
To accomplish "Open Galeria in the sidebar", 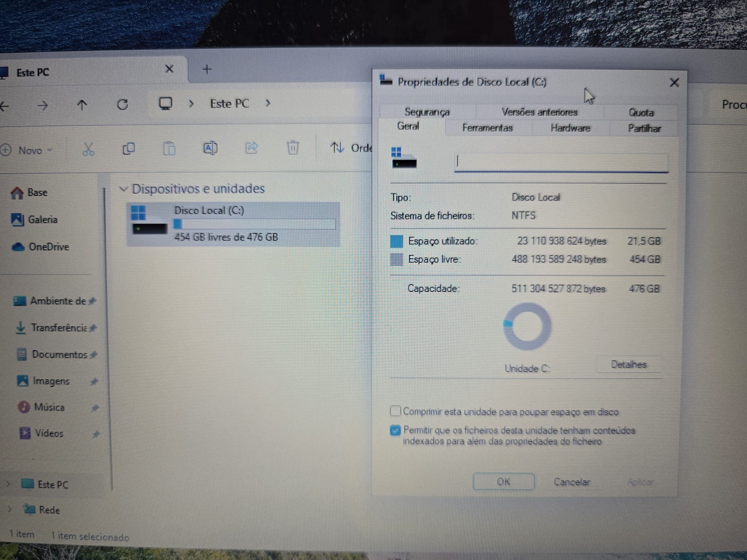I will (34, 220).
